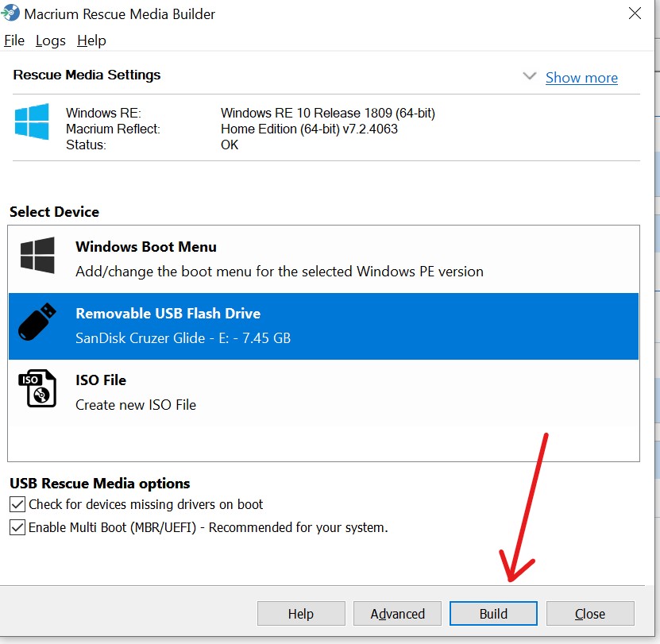Click the Show more link
Viewport: 660px width, 644px height.
click(x=581, y=78)
